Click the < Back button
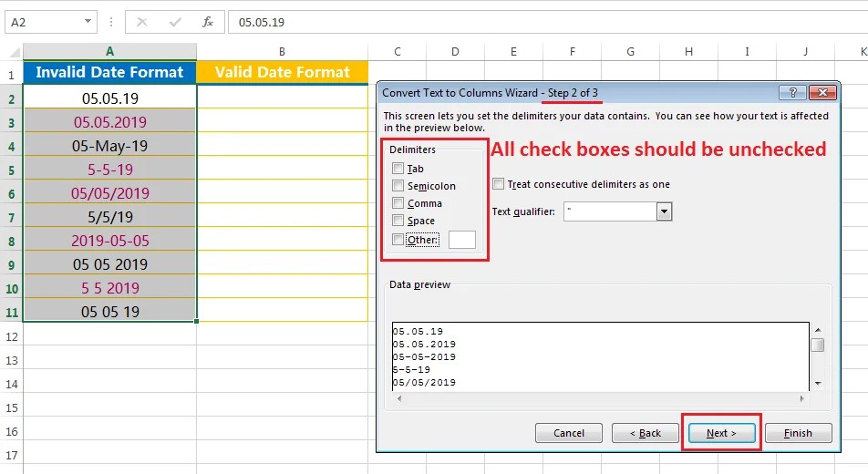Screen dimensions: 868x474 [x=645, y=433]
